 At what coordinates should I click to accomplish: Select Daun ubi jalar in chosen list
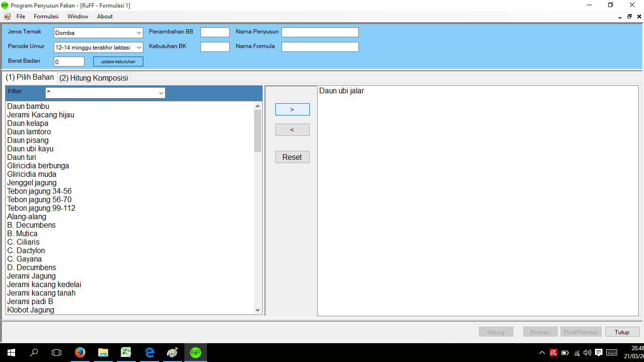341,91
